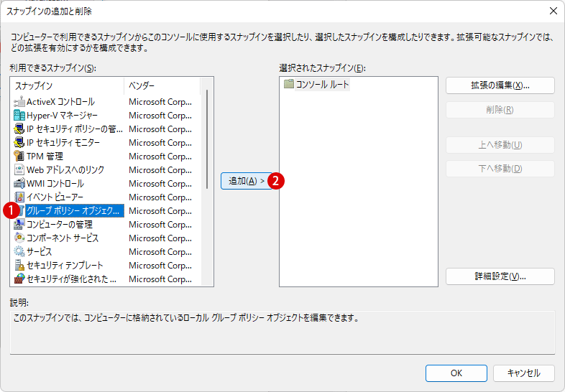Click the TPM 管理 key icon
The width and height of the screenshot is (565, 392).
click(x=19, y=157)
